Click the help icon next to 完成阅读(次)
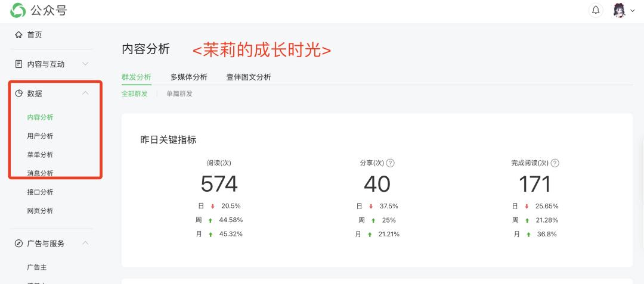Image resolution: width=644 pixels, height=284 pixels. click(555, 163)
